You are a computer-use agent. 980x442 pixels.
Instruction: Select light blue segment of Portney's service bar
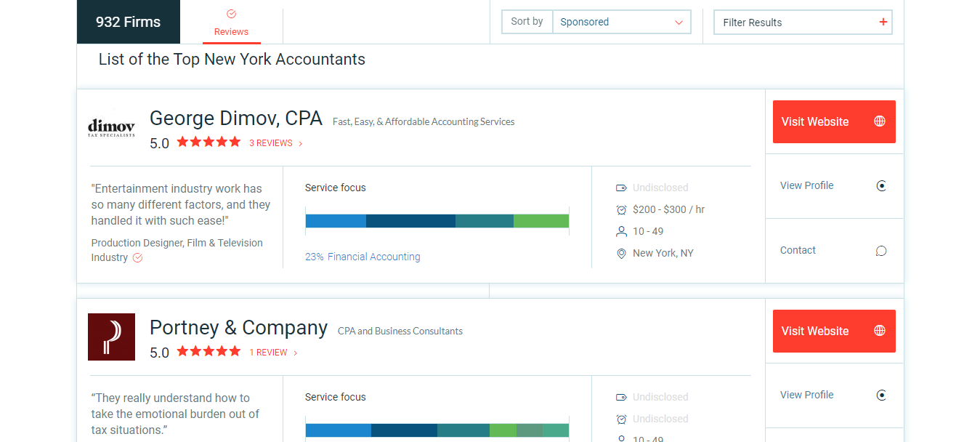(x=339, y=430)
